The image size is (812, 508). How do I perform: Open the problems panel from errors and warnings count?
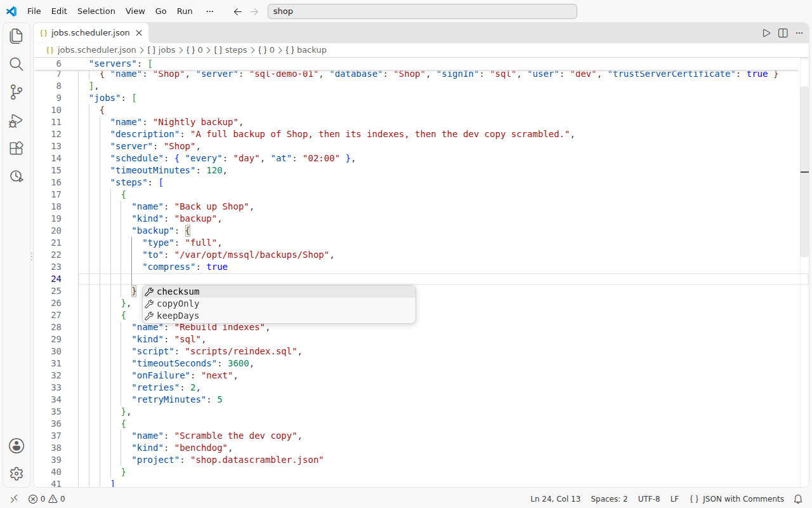tap(47, 499)
